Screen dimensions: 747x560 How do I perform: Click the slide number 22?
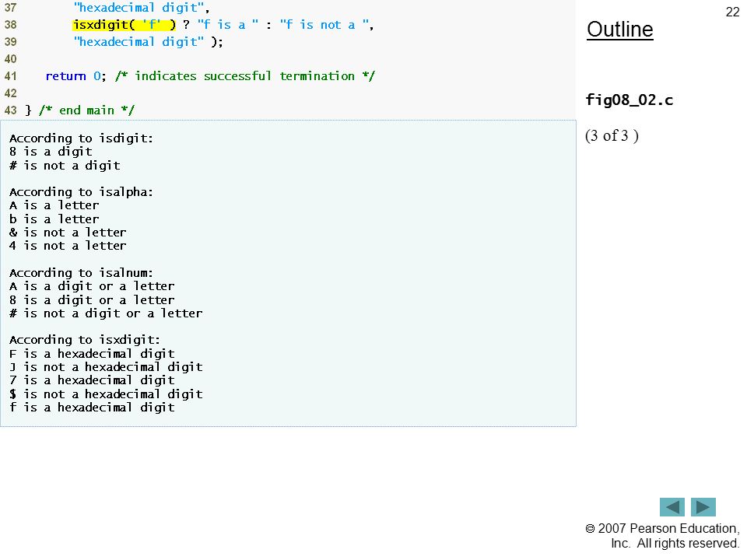point(732,12)
